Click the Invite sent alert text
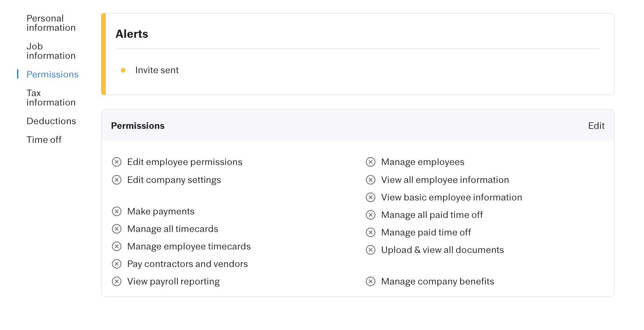 157,70
